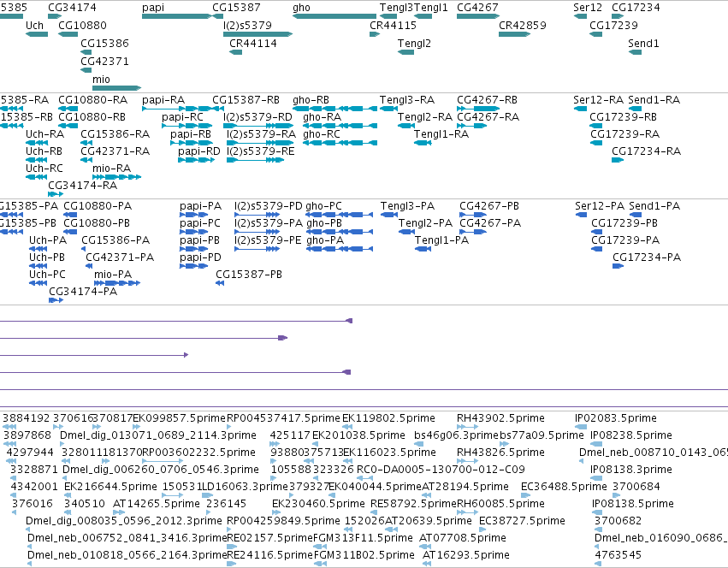Image resolution: width=728 pixels, height=568 pixels.
Task: Click the mio-PA protein feature
Action: tap(117, 283)
